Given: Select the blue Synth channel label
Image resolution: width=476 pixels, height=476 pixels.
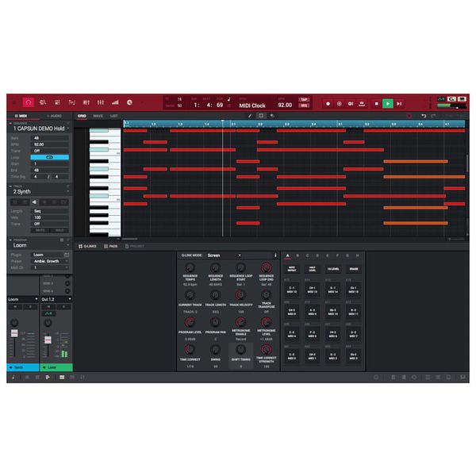Looking at the screenshot, I should (x=23, y=367).
